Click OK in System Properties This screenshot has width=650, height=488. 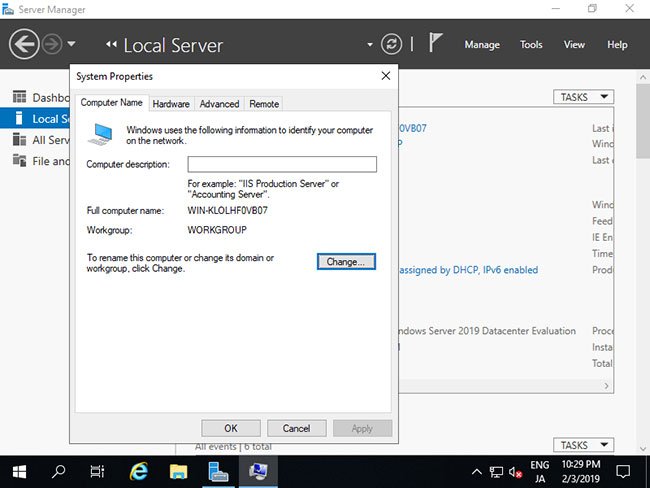pos(231,428)
